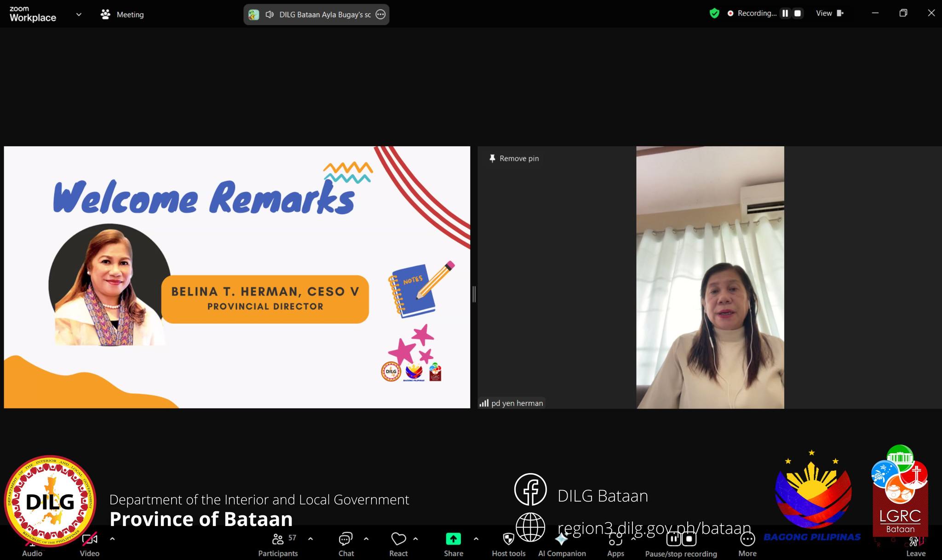Stop recording in the bottom toolbar
Viewport: 942px width, 560px height.
point(689,539)
